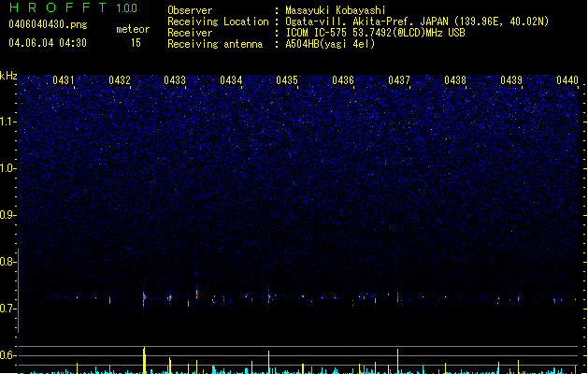Click the 1.1 kHz axis label
Screen dimensions: 588x374
(8, 122)
